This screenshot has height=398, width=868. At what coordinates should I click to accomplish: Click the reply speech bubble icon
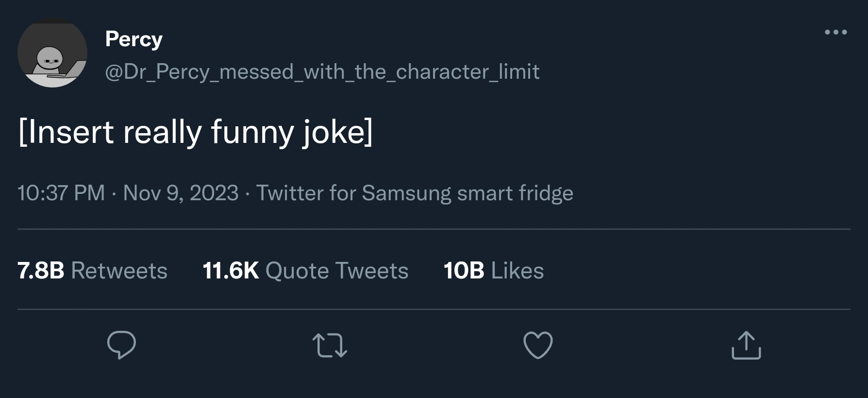[x=121, y=345]
